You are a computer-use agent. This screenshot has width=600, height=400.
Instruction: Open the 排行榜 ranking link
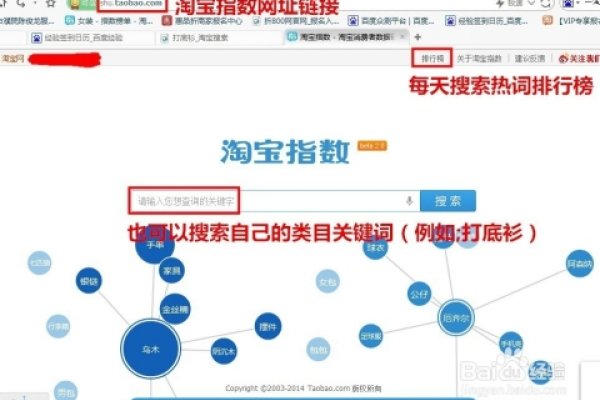coord(432,59)
